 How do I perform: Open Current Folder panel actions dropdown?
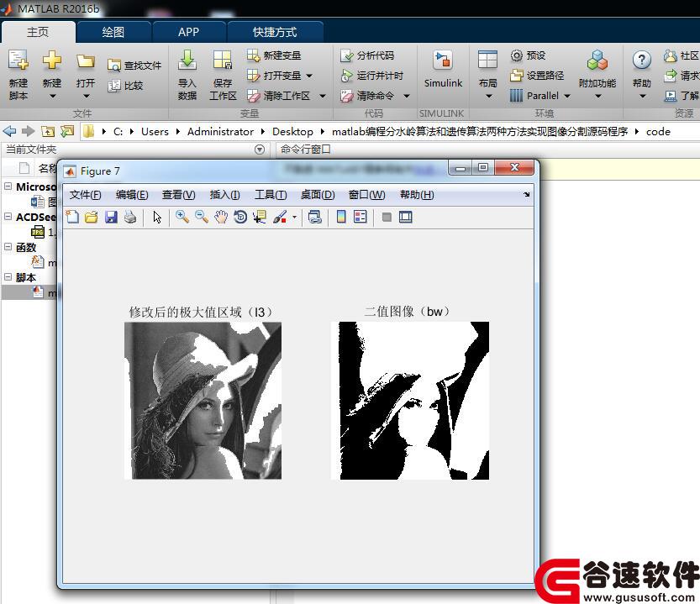[260, 150]
